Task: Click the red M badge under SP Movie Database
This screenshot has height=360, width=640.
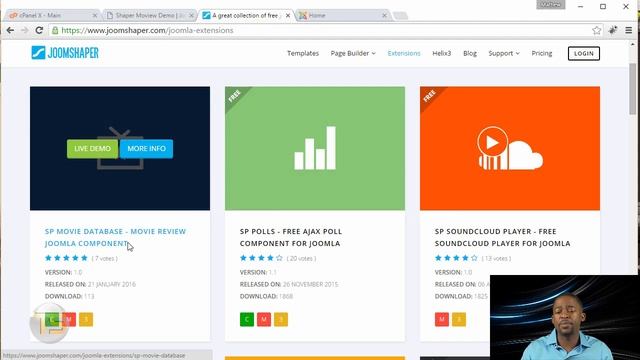Action: 69,319
